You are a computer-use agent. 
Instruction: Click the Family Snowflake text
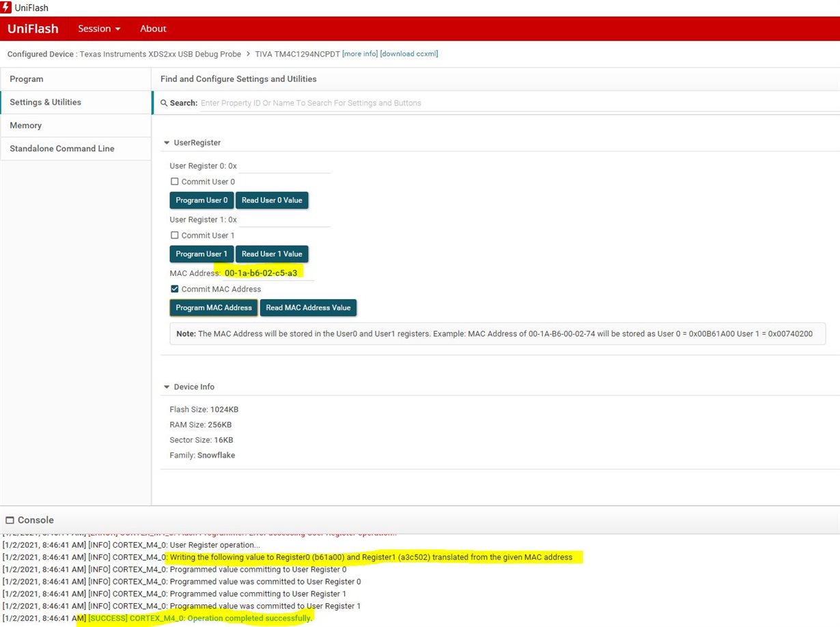[202, 456]
